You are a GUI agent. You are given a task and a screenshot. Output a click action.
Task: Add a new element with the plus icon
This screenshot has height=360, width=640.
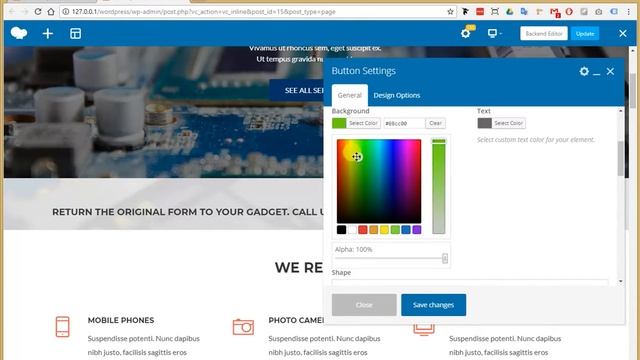[48, 33]
